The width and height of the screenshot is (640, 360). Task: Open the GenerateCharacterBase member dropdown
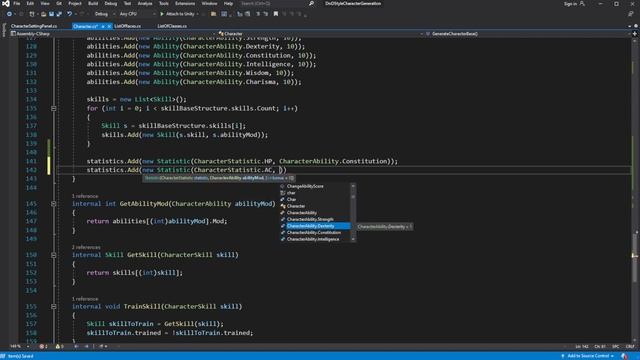[x=528, y=34]
